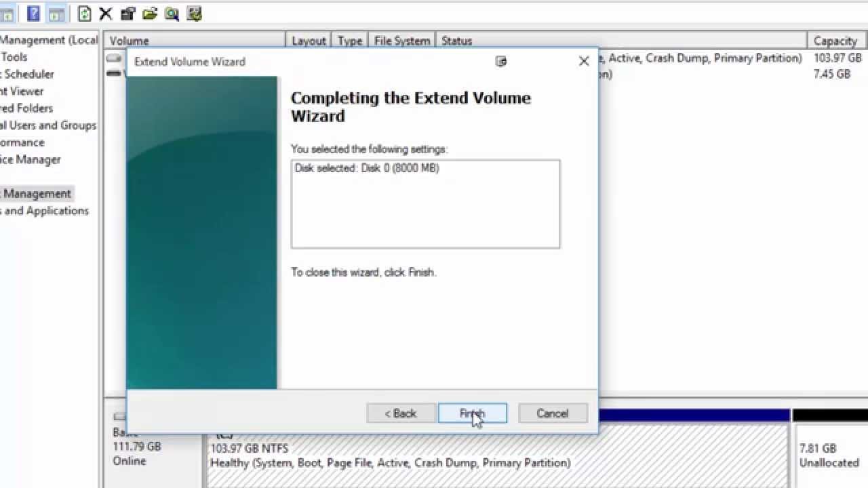Click the Refresh toolbar icon
The width and height of the screenshot is (868, 488).
(x=84, y=14)
